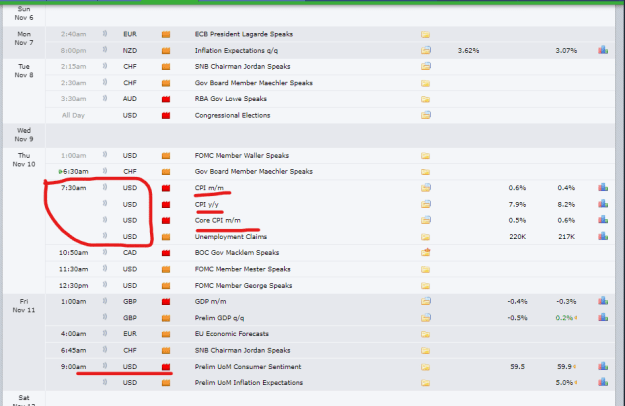The image size is (625, 406).
Task: Open SNB Chairman Jordan Speaks on Tuesday
Action: (242, 67)
